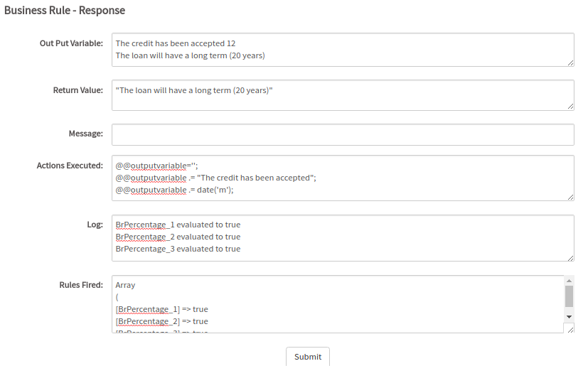Click the empty Message input field

click(x=341, y=134)
